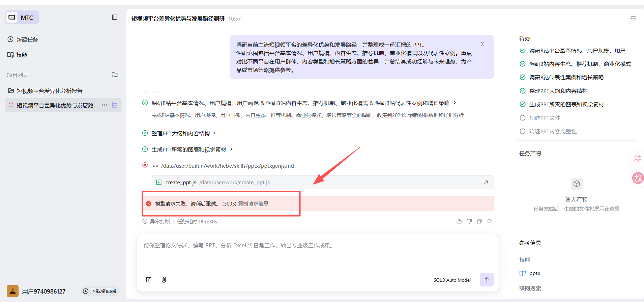Copy the response with the copy icon
644x302 pixels.
479,221
